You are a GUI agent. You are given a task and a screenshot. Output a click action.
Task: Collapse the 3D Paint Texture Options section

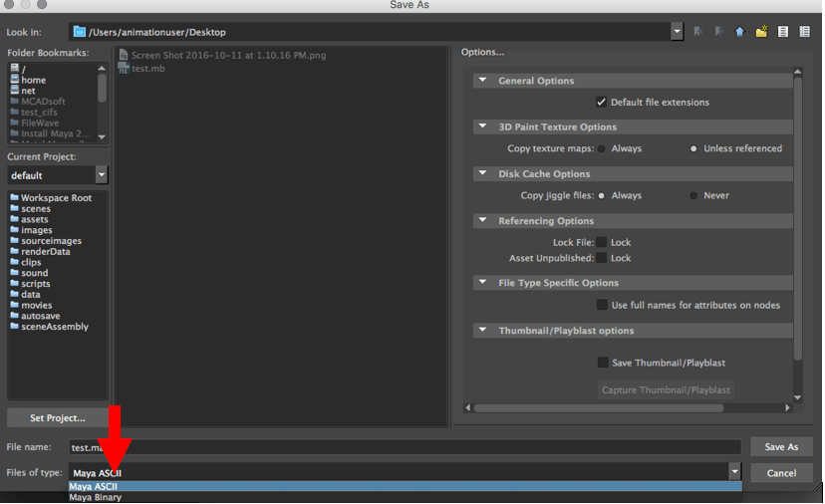[x=482, y=126]
